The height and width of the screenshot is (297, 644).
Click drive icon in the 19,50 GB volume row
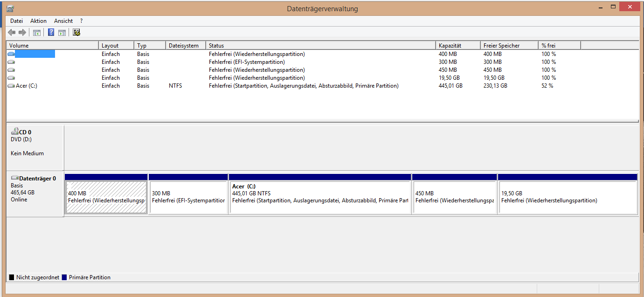click(x=11, y=78)
